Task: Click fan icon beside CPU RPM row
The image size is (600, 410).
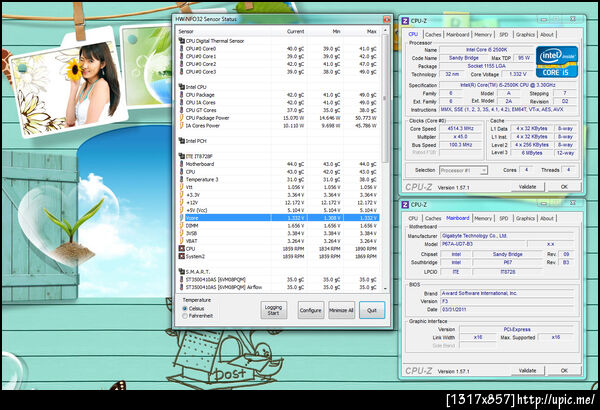Action: (182, 248)
